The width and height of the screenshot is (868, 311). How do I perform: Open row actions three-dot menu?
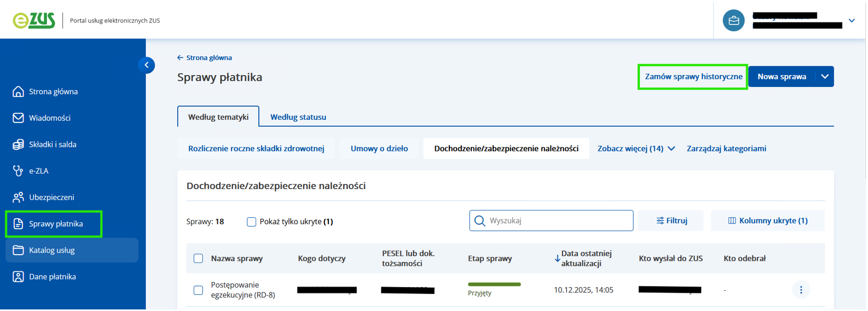800,290
